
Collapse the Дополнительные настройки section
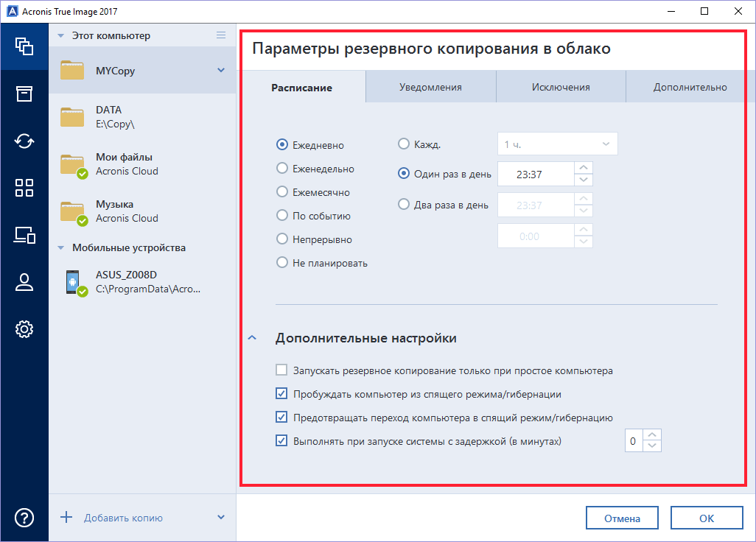(253, 338)
